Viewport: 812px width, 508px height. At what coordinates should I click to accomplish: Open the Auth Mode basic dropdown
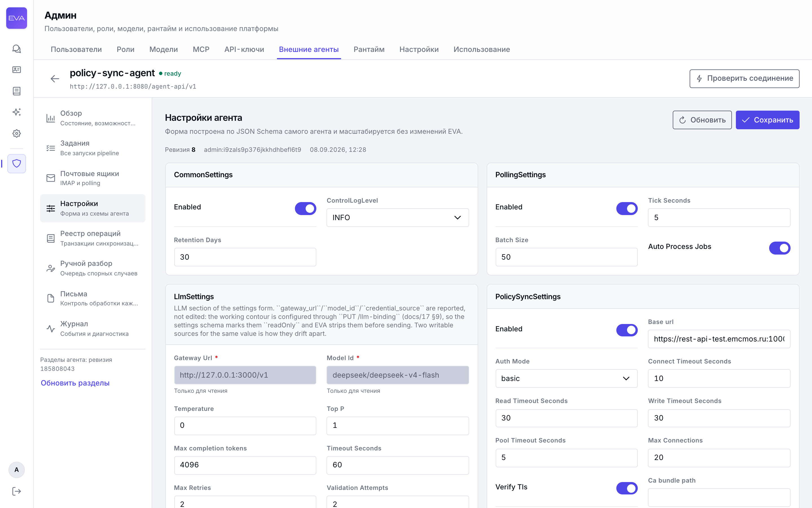tap(566, 378)
